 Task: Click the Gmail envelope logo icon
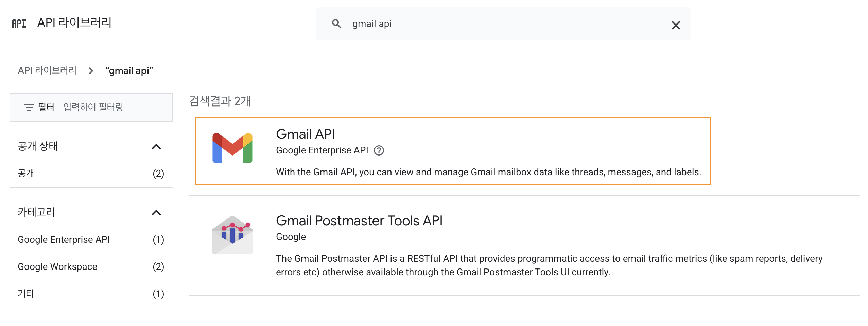click(232, 148)
